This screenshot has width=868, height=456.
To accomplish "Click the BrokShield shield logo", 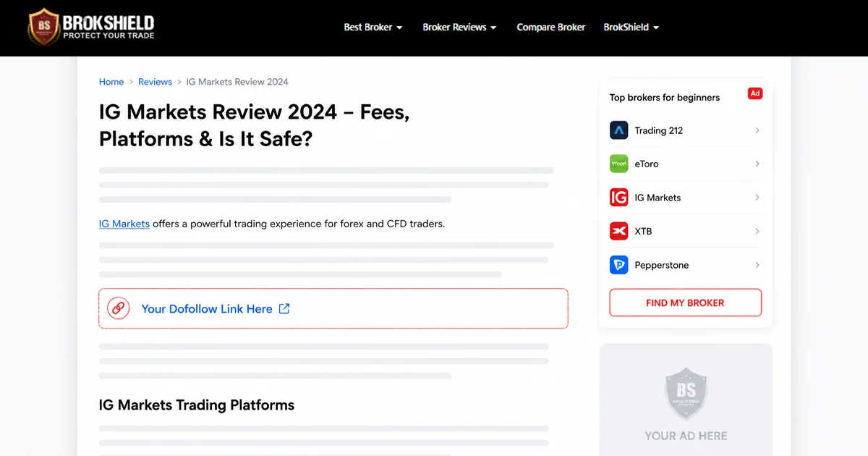I will click(x=44, y=28).
